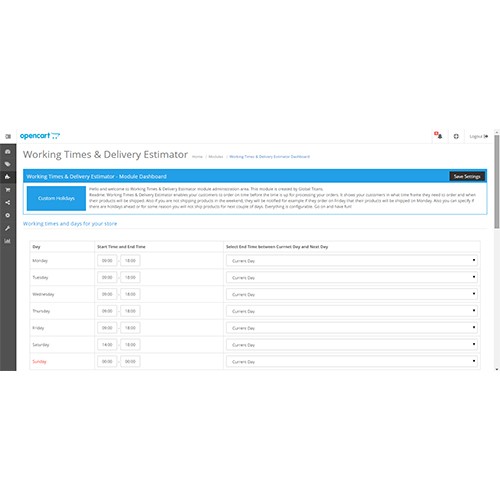Screen dimensions: 500x500
Task: Click the vertical page scrollbar
Action: click(497, 182)
